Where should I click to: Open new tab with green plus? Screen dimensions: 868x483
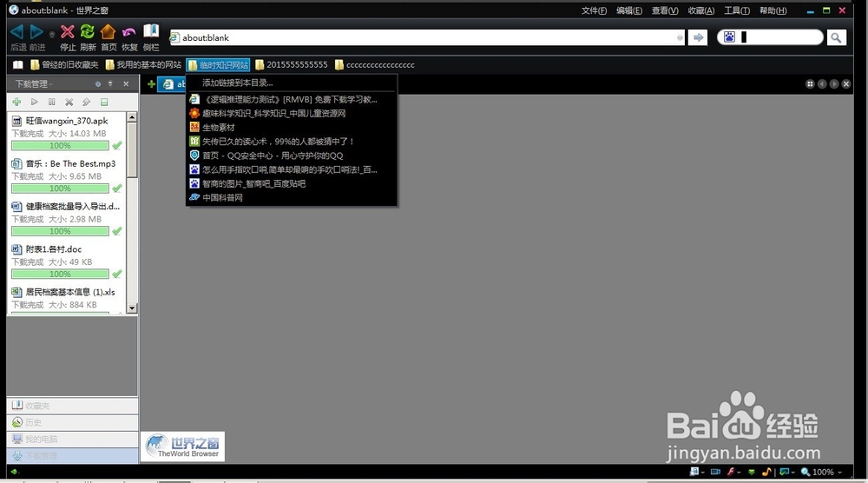click(151, 84)
